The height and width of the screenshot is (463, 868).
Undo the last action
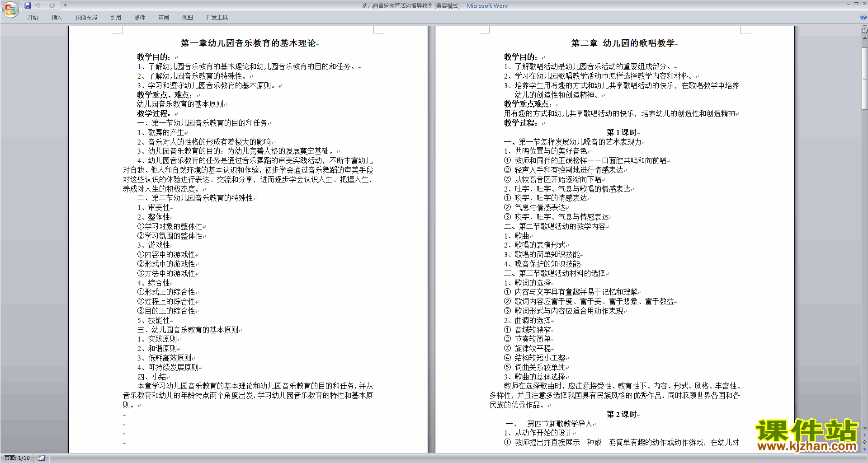pos(38,5)
